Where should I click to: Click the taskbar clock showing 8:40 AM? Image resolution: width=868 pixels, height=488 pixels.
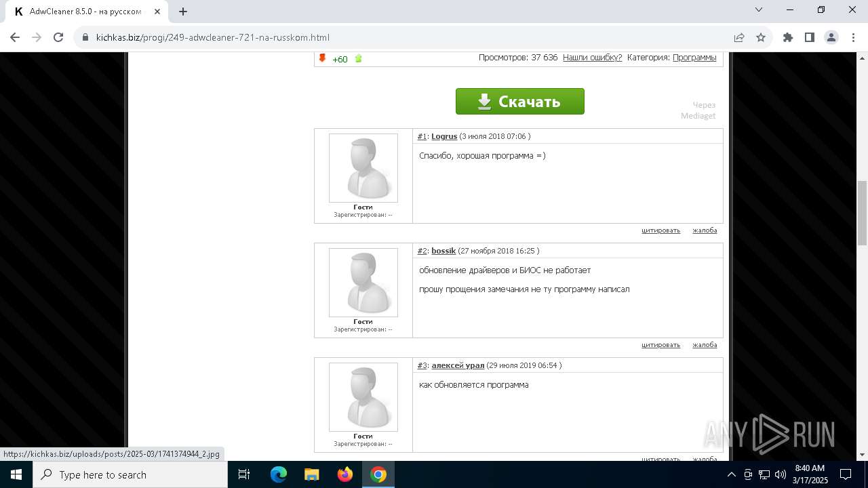[x=810, y=474]
